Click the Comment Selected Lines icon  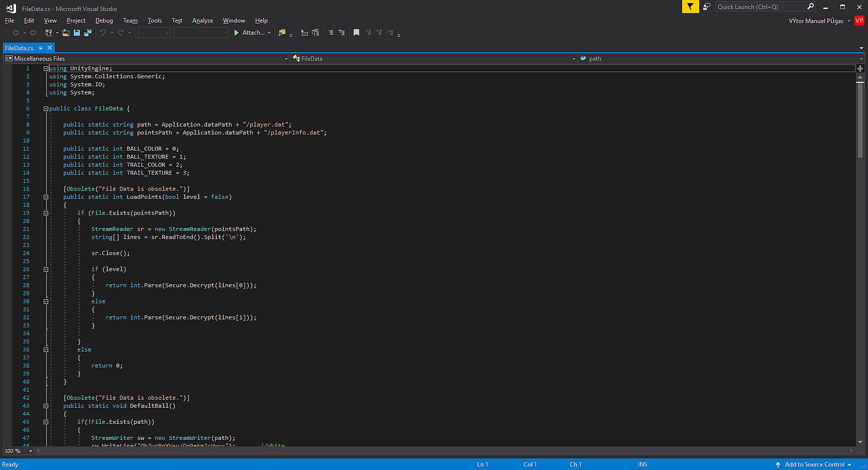330,33
